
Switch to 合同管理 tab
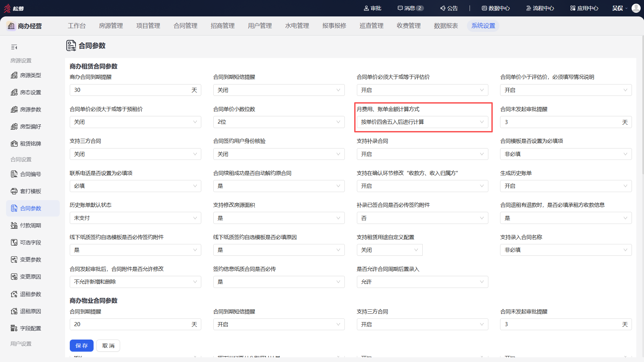(185, 26)
